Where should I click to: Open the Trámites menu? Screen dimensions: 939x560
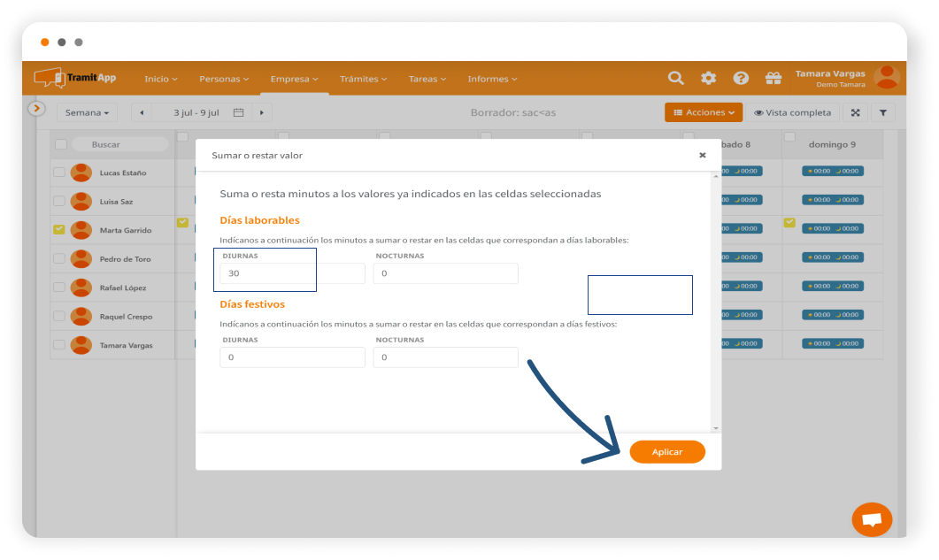pyautogui.click(x=364, y=79)
